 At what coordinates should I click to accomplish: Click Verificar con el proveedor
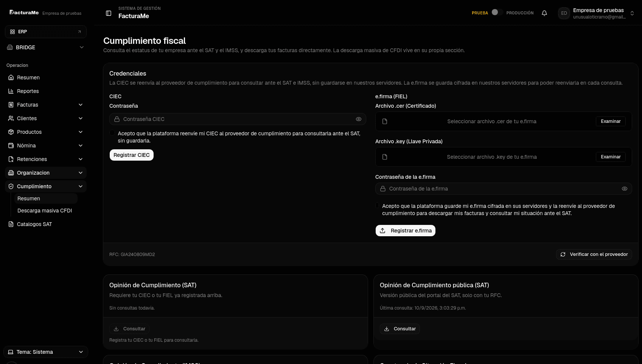(x=594, y=254)
